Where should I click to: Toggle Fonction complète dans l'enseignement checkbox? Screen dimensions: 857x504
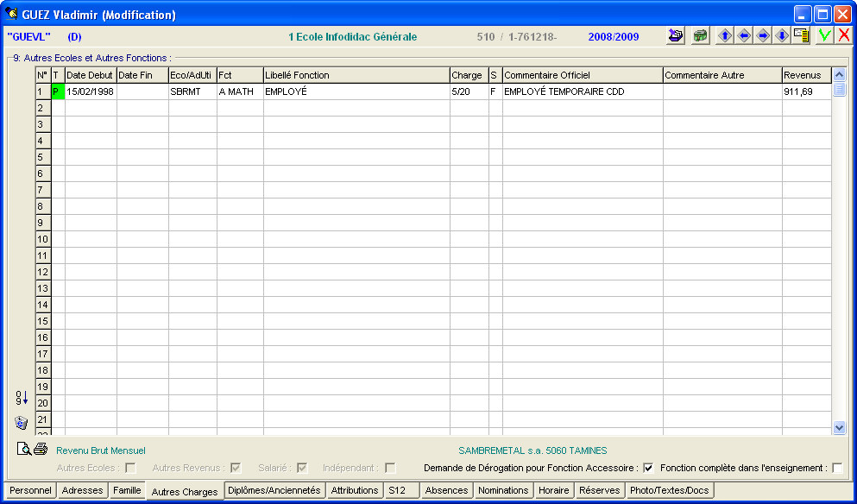pyautogui.click(x=837, y=468)
